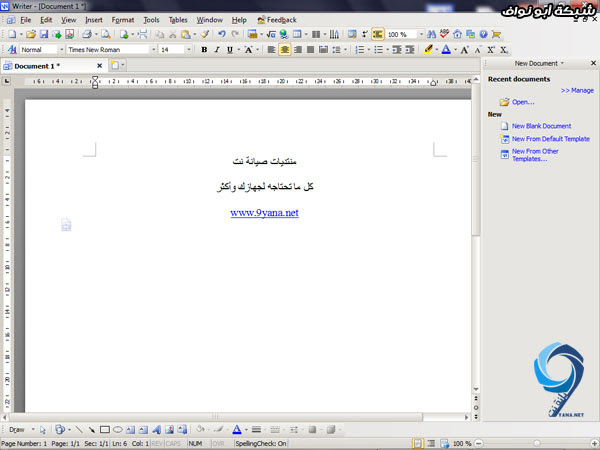This screenshot has width=600, height=450.
Task: Open the zoom 100 % dropdown in toolbar
Action: 421,34
